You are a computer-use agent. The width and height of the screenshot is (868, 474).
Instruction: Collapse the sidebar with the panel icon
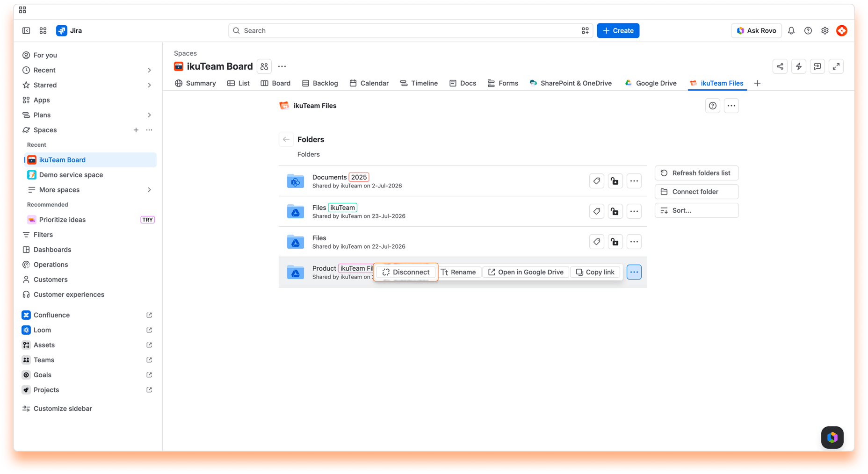click(x=26, y=30)
